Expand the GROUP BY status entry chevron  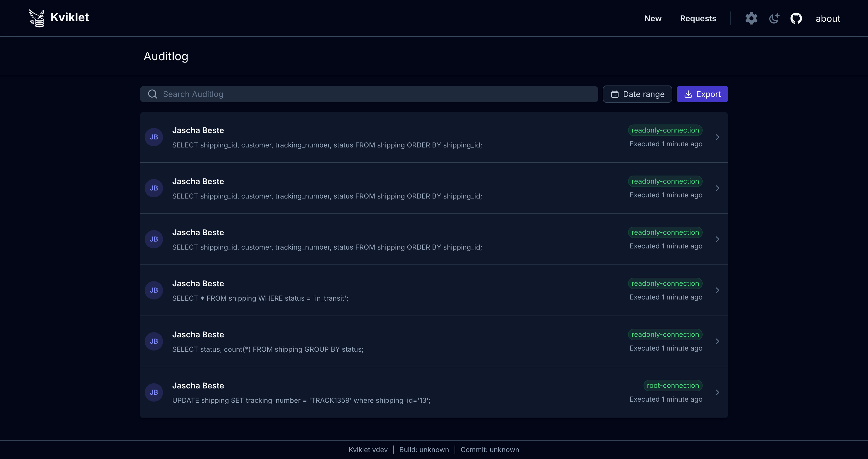click(717, 341)
